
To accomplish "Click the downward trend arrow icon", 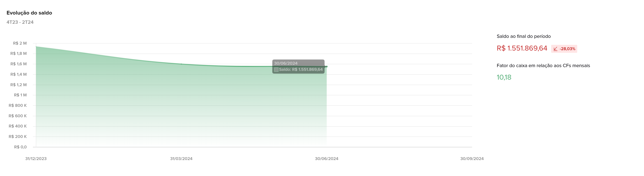I will tap(555, 49).
